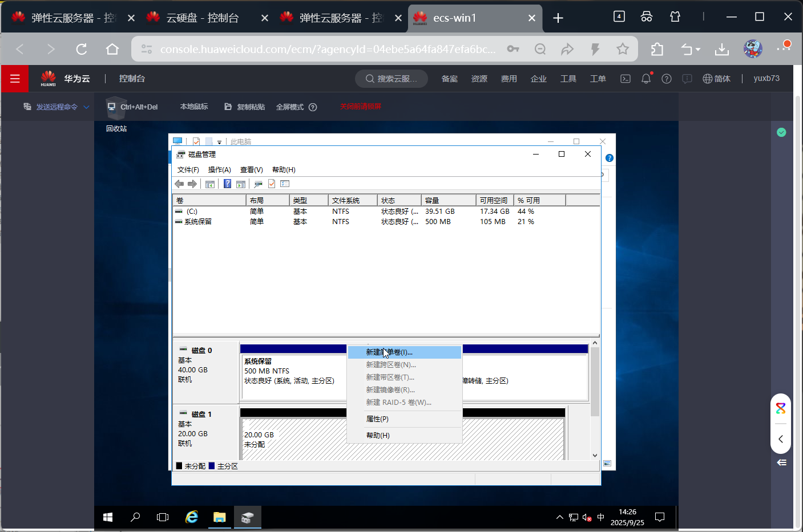Open the 资源 header link
The height and width of the screenshot is (532, 803).
479,79
